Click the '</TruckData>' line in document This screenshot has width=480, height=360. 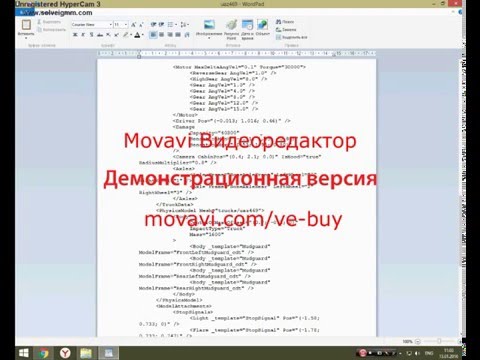[x=175, y=204]
